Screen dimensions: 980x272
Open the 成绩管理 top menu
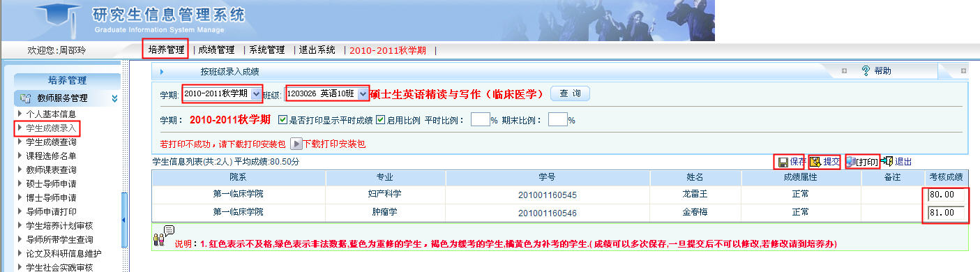216,50
